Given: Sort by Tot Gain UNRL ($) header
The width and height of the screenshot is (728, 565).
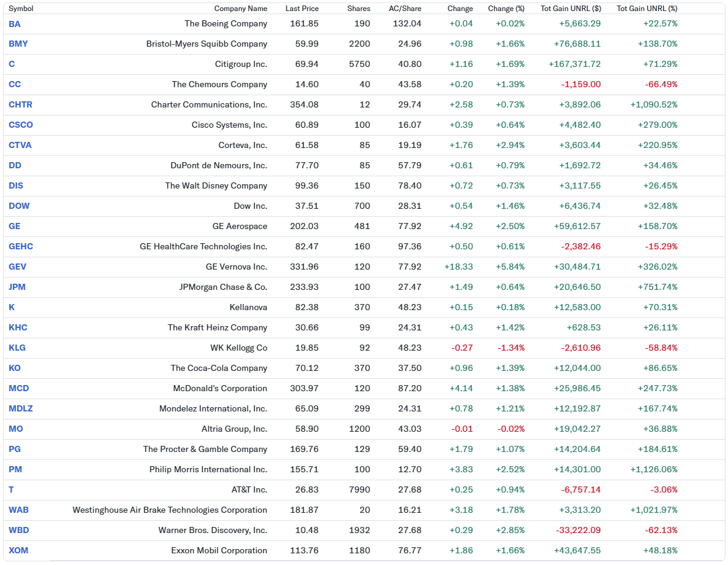Looking at the screenshot, I should 571,9.
